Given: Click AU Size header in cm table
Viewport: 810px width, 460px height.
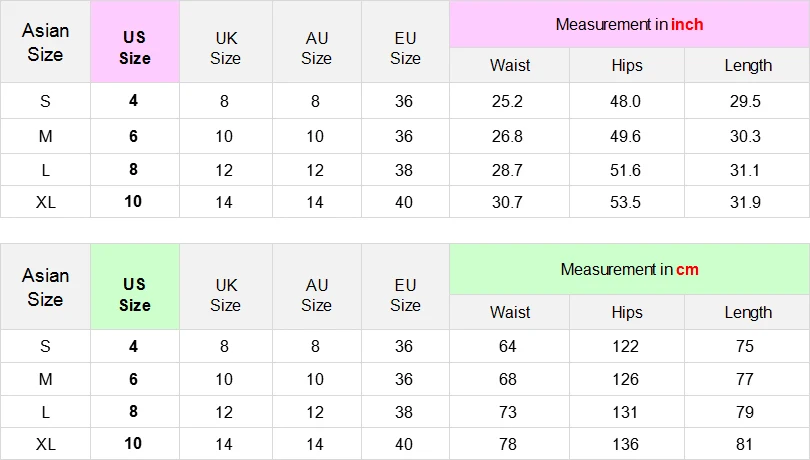Looking at the screenshot, I should pos(316,295).
